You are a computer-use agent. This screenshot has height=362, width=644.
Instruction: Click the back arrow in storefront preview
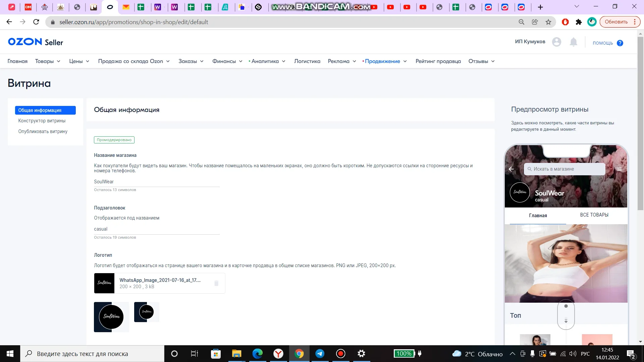tap(511, 169)
